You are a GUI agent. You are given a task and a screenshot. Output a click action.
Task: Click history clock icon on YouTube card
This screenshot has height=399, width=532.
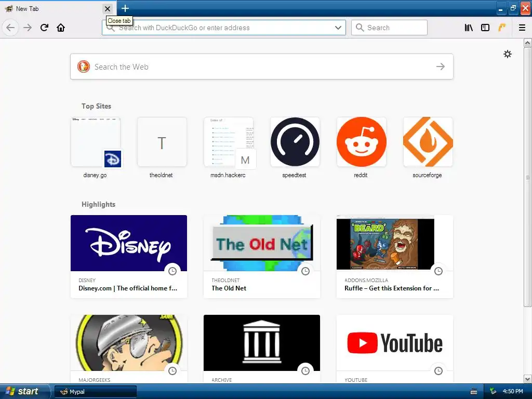pos(438,371)
